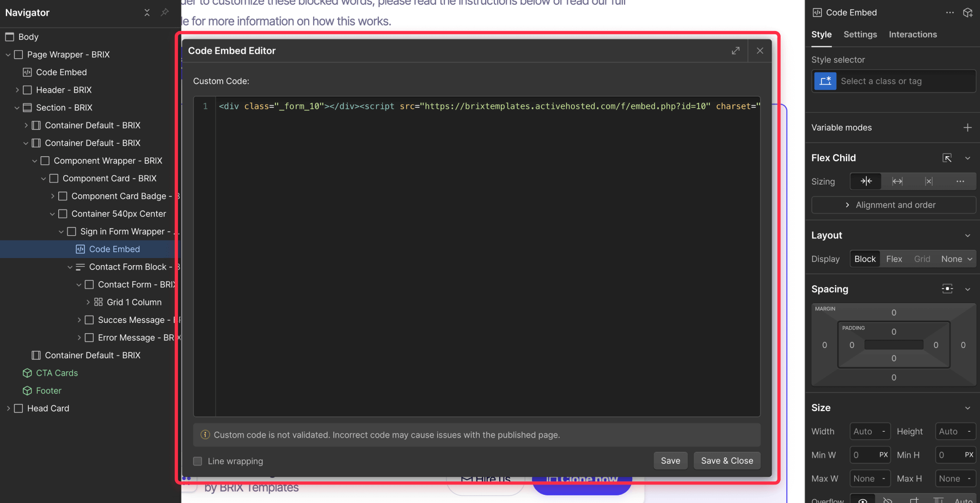This screenshot has width=980, height=503.
Task: Add a new variable mode
Action: tap(967, 127)
